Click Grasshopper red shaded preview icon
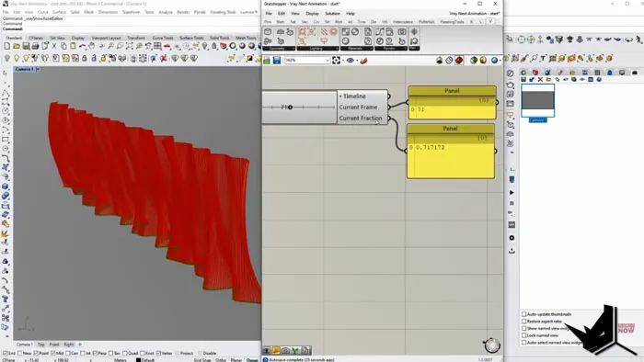 (459, 61)
